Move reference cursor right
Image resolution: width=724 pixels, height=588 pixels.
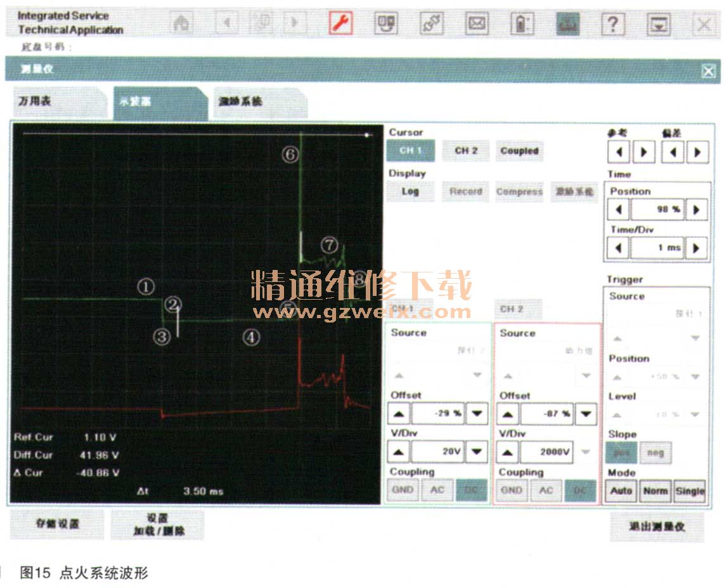pos(643,152)
